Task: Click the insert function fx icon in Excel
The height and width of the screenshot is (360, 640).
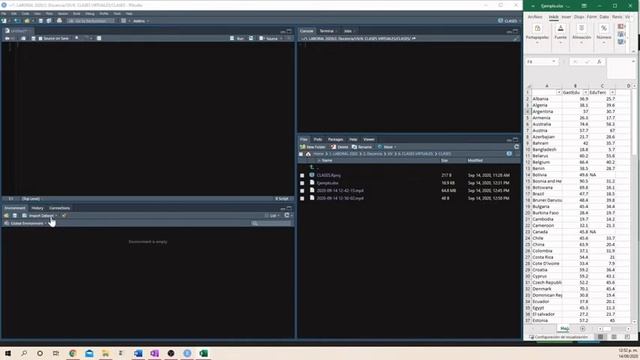Action: (x=599, y=62)
